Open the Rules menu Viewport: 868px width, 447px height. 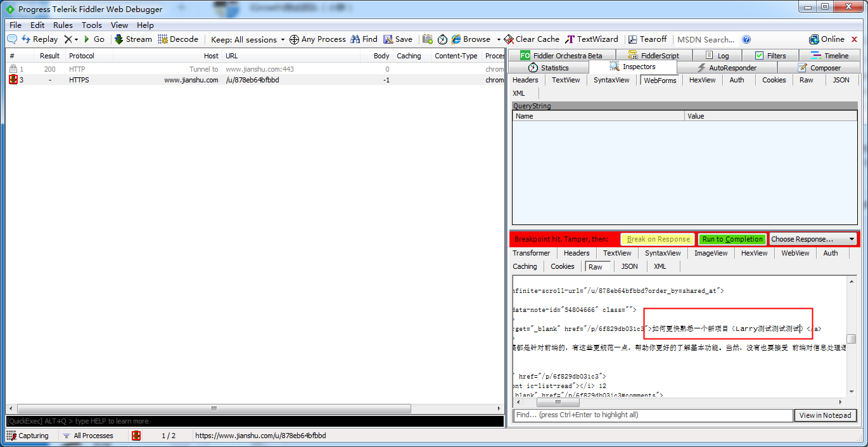coord(63,25)
